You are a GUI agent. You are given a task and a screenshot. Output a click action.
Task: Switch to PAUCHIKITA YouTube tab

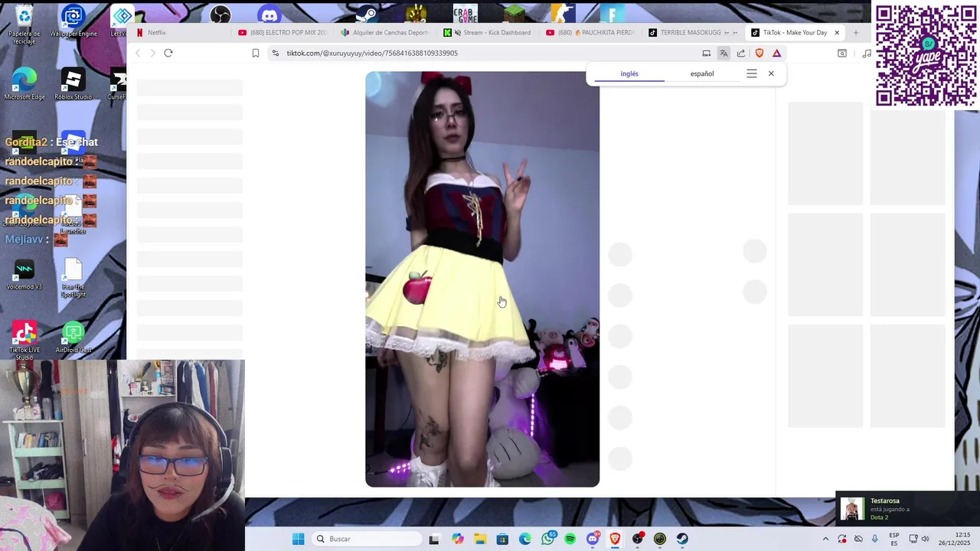point(590,33)
